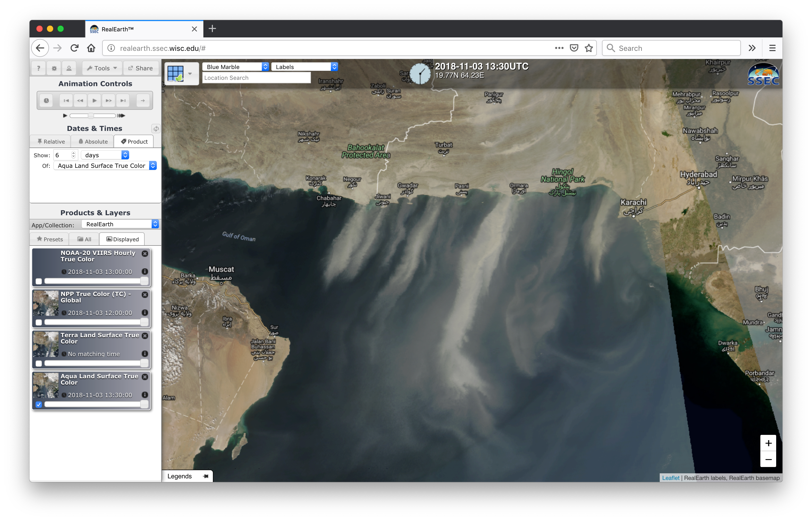Go to the browser home page
Screen dimensions: 812x521
[91, 48]
